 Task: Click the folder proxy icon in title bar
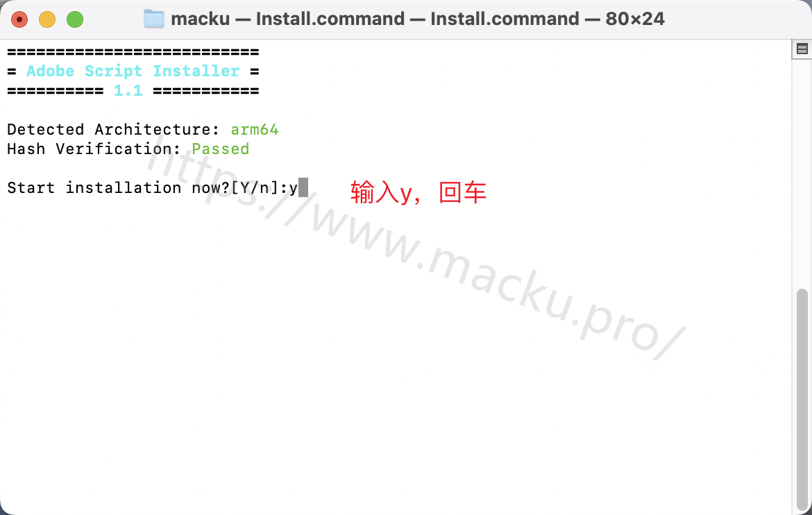click(x=154, y=19)
